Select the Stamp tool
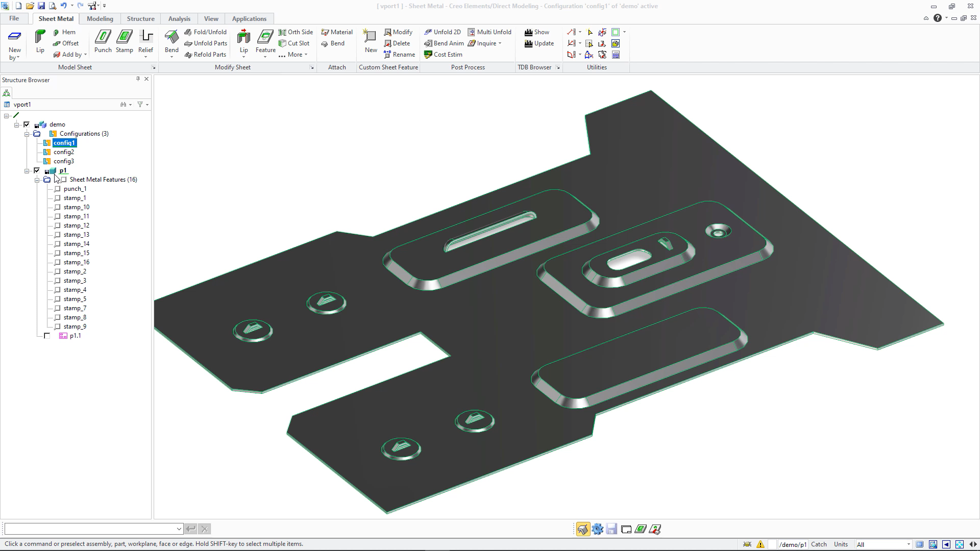Viewport: 980px width, 551px height. click(x=124, y=41)
